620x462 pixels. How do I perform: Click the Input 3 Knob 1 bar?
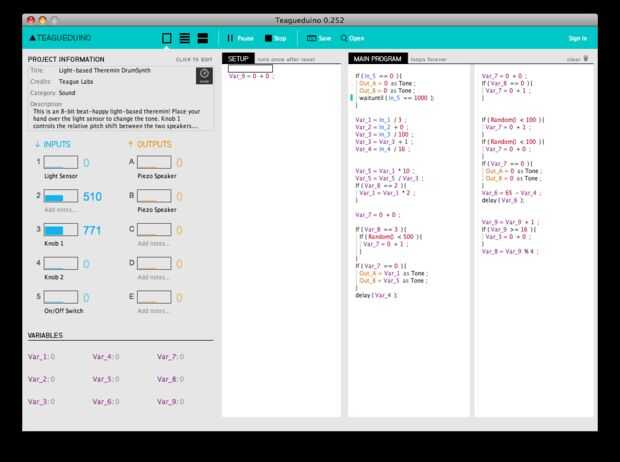click(x=60, y=230)
